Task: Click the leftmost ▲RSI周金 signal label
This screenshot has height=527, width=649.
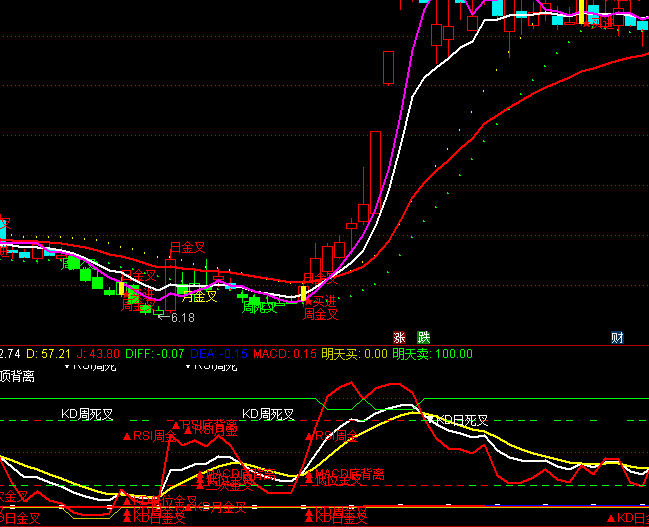Action: tap(149, 436)
